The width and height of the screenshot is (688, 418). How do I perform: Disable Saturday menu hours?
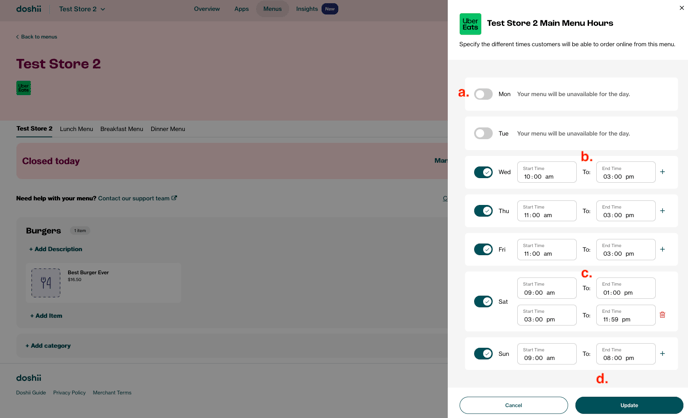[483, 301]
